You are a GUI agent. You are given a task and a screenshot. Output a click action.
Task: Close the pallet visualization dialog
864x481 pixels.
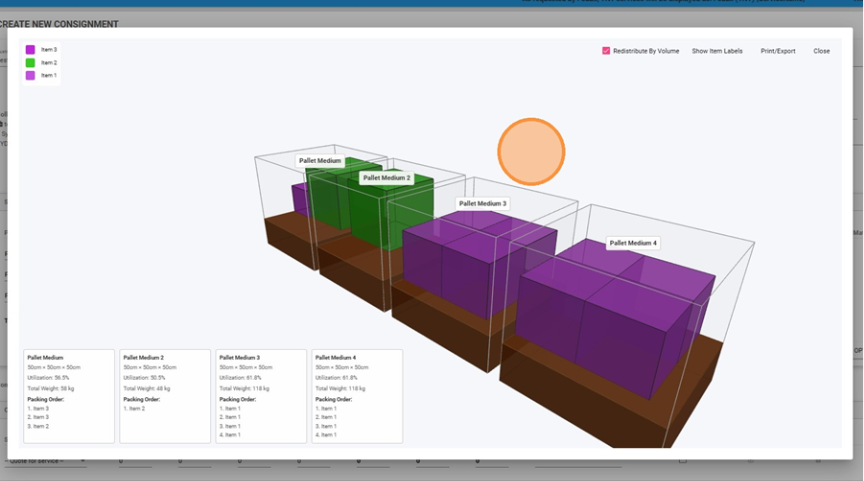pos(821,51)
